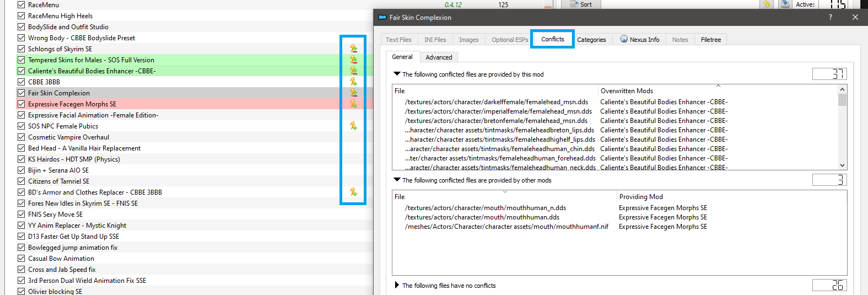Screen dimensions: 868x295
Task: Open the Notes tab
Action: (x=680, y=40)
